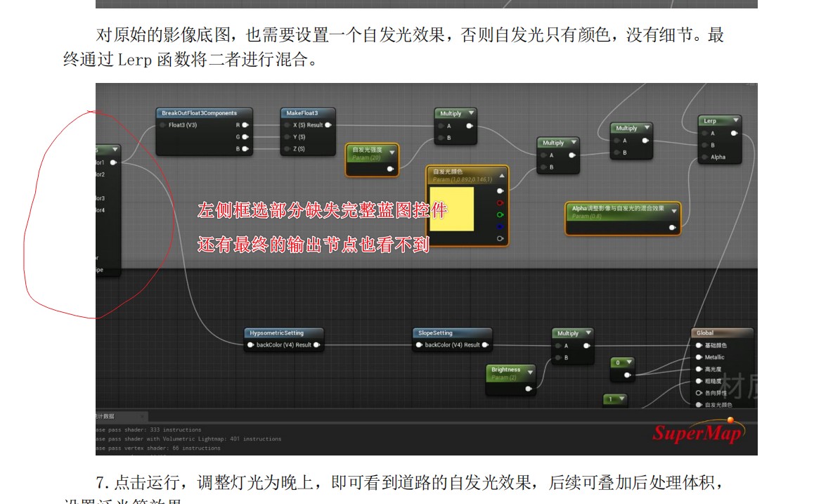Click the white RGB output pin of 自发光颜色
The height and width of the screenshot is (504, 840).
pyautogui.click(x=500, y=190)
